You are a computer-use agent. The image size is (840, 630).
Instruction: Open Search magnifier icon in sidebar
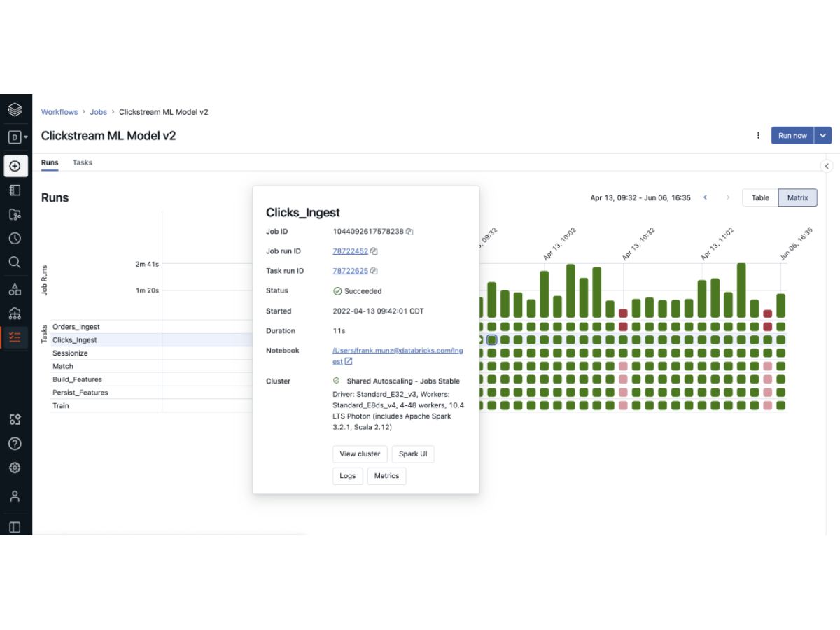tap(15, 262)
